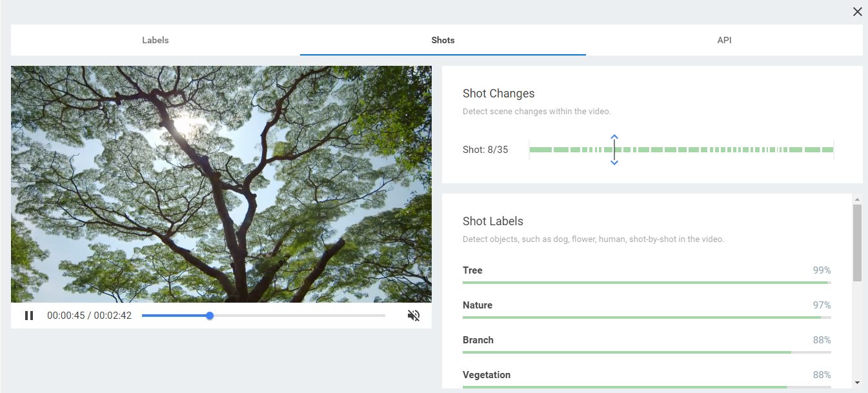This screenshot has height=393, width=868.
Task: Pause the video playback
Action: tap(29, 316)
